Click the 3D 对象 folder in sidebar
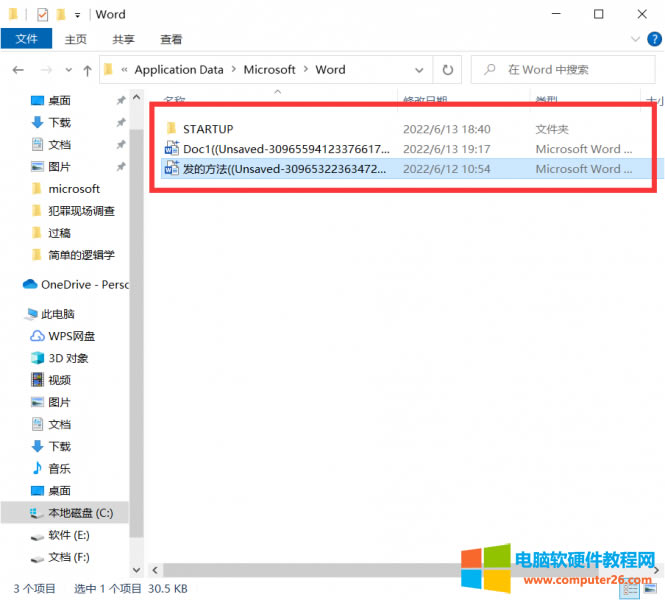665x600 pixels. click(x=68, y=358)
